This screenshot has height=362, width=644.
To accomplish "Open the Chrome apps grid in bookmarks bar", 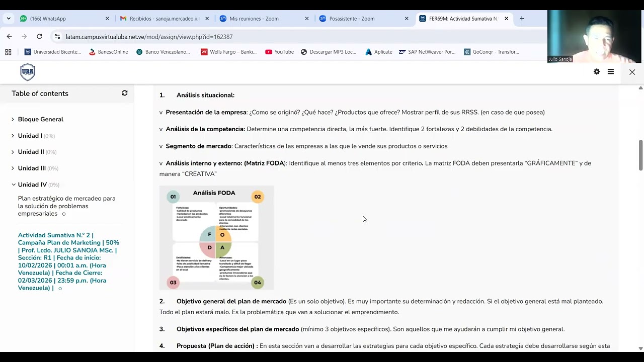I will 8,52.
